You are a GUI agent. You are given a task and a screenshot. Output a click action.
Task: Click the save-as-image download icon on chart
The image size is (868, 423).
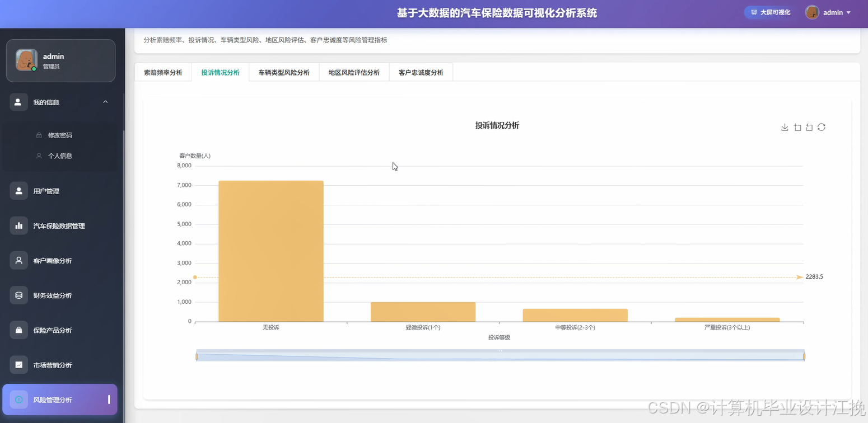click(785, 128)
